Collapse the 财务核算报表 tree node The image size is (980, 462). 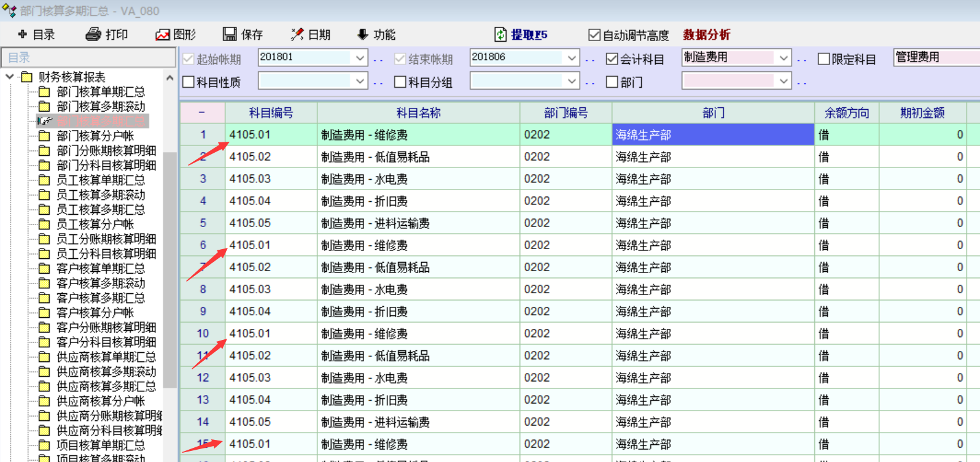pyautogui.click(x=10, y=77)
